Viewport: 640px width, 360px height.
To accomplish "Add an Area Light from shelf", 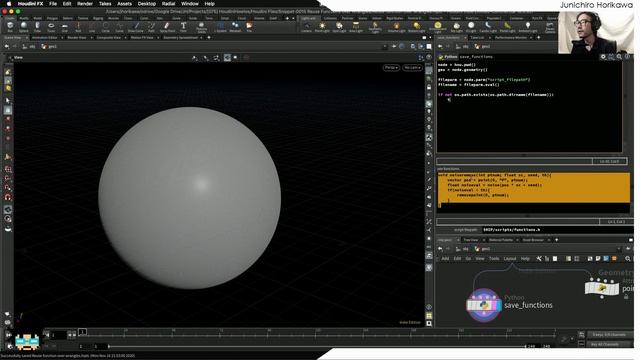I will coord(356,27).
